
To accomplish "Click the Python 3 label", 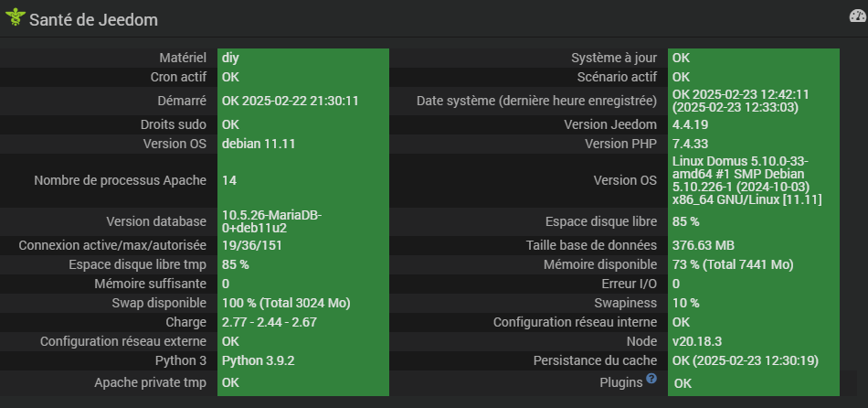I will pos(181,360).
